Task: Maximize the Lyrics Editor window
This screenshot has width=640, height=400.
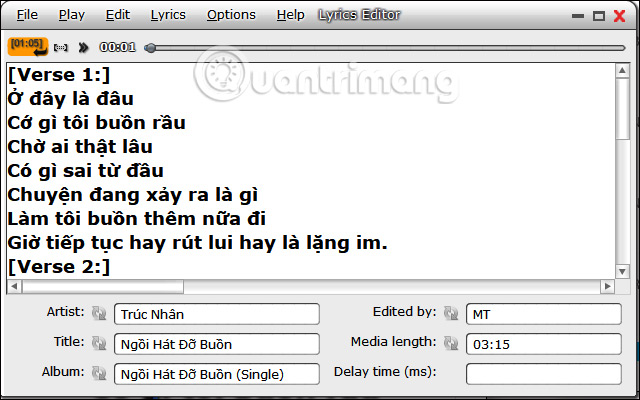Action: 599,16
